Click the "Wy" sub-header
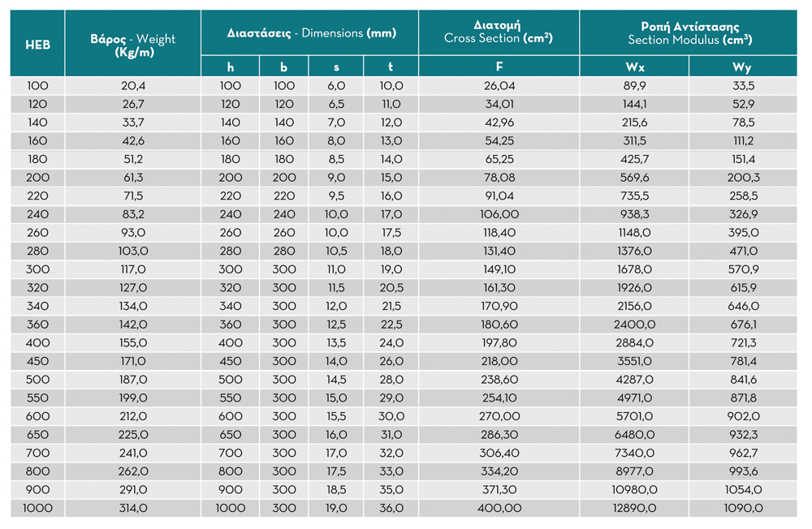812x529 pixels. [x=742, y=67]
